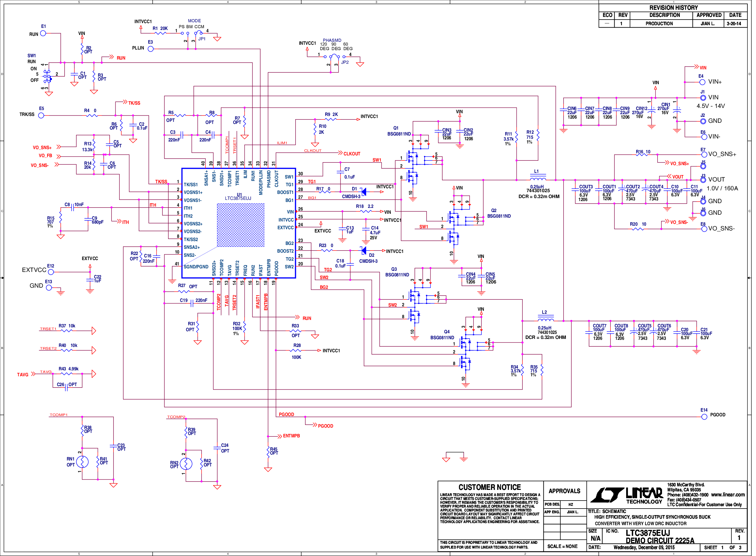Select the E14 PGOOD terminal
The height and width of the screenshot is (556, 756).
click(704, 417)
